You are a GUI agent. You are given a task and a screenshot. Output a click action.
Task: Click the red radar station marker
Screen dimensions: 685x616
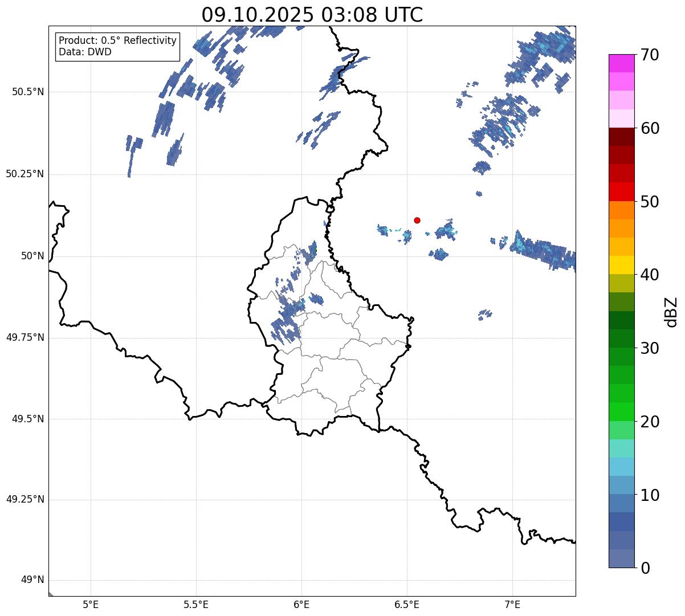click(x=417, y=220)
